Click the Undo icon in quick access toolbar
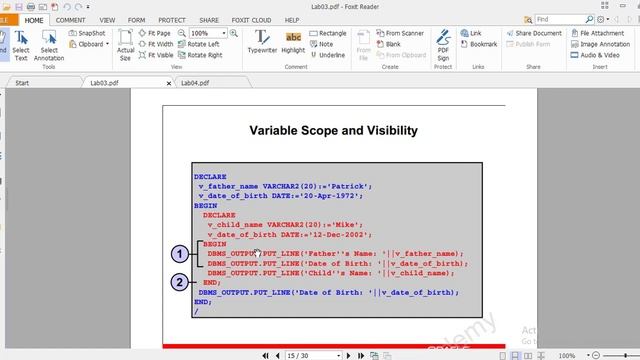 (67, 7)
